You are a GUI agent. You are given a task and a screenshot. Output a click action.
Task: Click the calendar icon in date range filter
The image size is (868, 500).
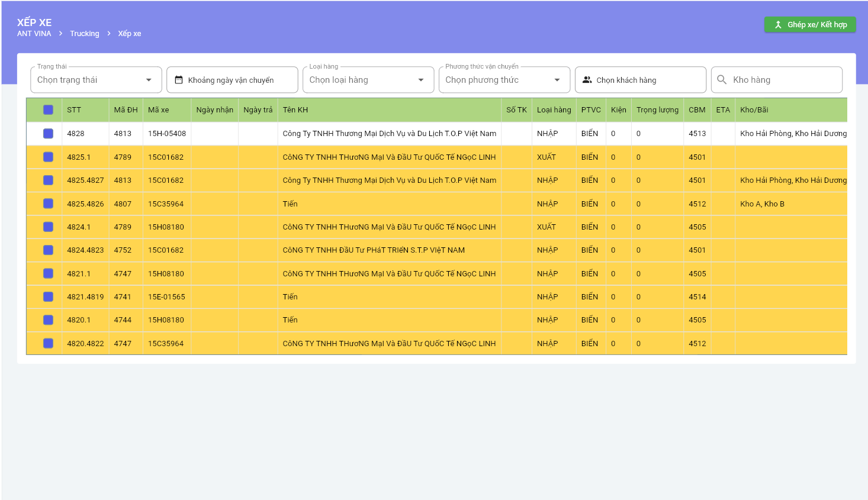[179, 80]
